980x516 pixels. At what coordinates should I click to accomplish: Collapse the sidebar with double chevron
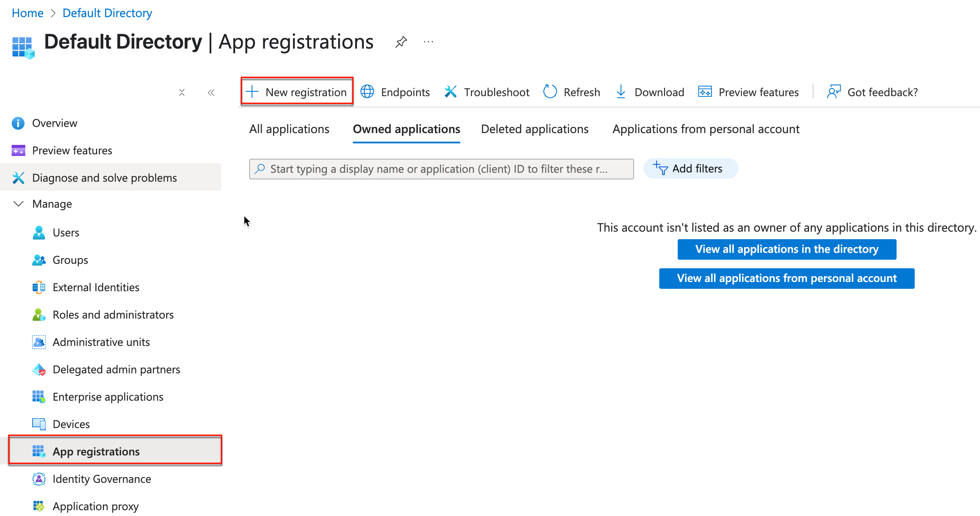[x=211, y=92]
